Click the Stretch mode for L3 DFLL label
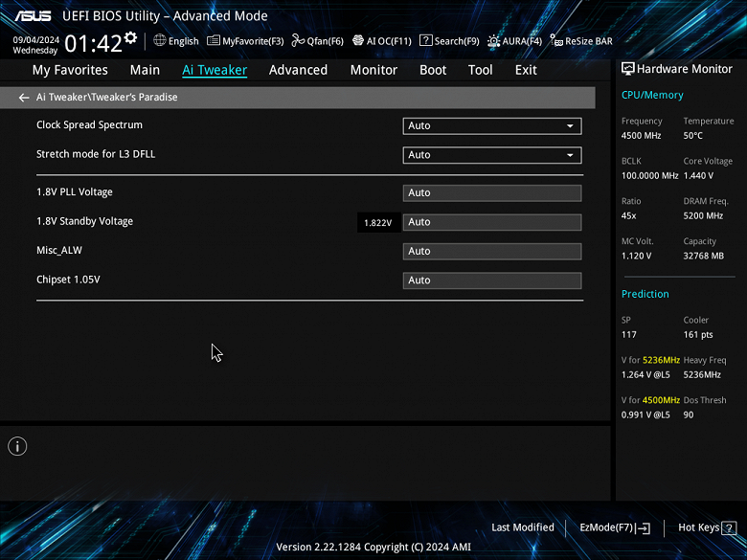This screenshot has width=747, height=560. click(x=96, y=154)
